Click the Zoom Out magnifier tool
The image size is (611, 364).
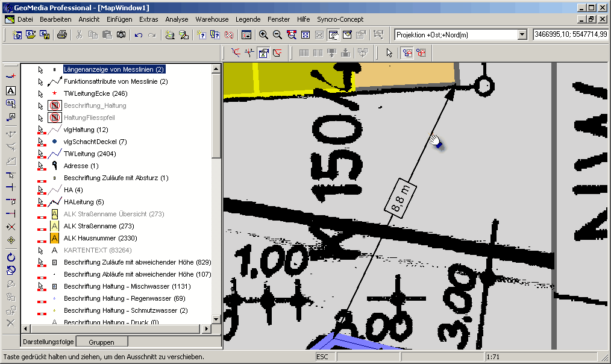click(278, 35)
